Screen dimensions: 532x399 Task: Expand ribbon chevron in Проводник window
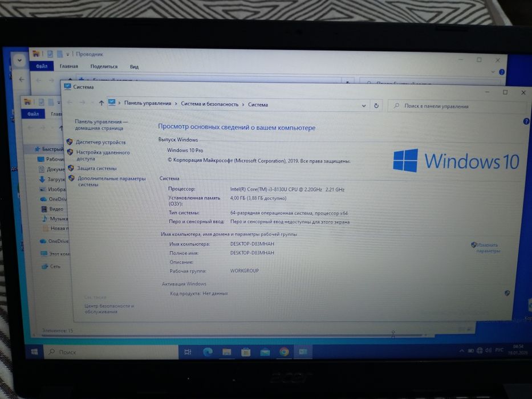493,72
